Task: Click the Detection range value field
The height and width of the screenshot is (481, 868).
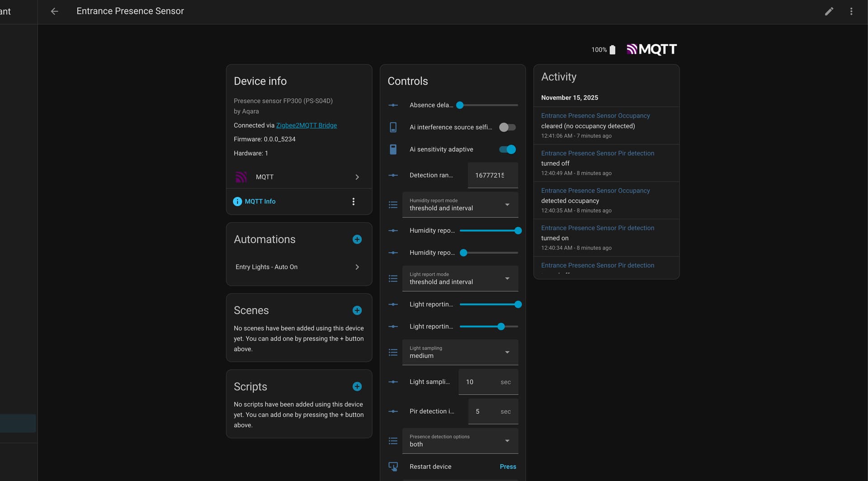Action: tap(493, 175)
